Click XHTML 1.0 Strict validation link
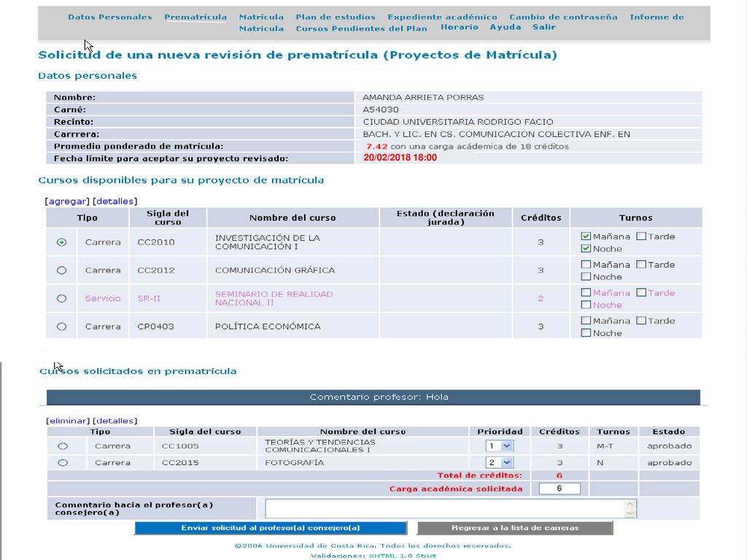 [402, 556]
